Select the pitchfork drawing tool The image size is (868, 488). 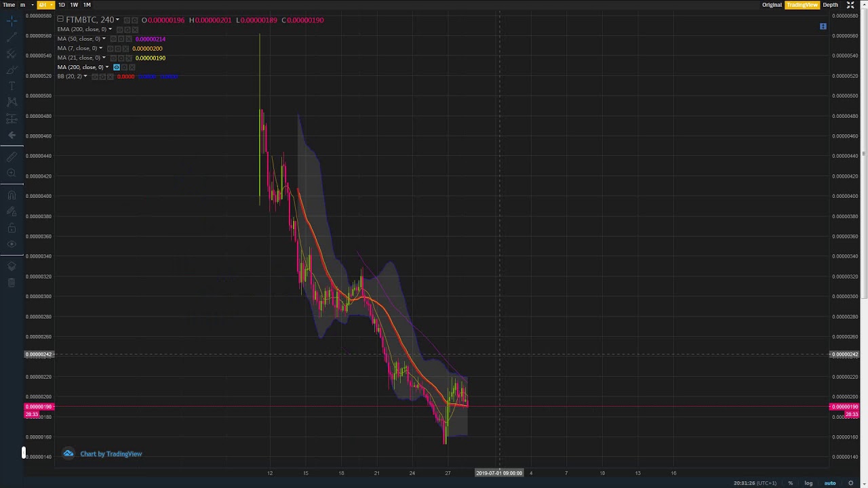pos(12,54)
